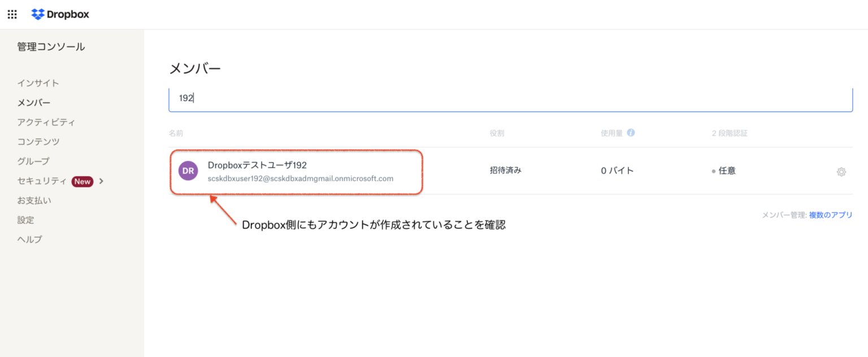This screenshot has width=868, height=357.
Task: Click the DR member avatar
Action: (x=188, y=171)
